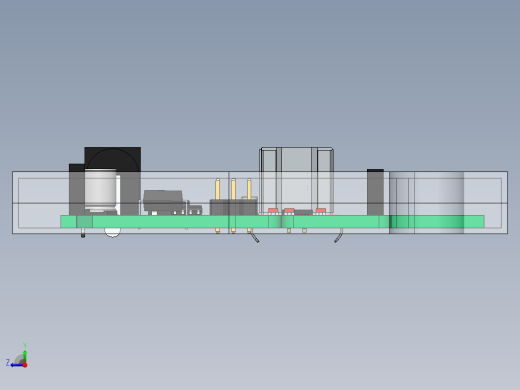The image size is (520, 390).
Task: Select the left bent wire leg below the board
Action: pos(254,237)
